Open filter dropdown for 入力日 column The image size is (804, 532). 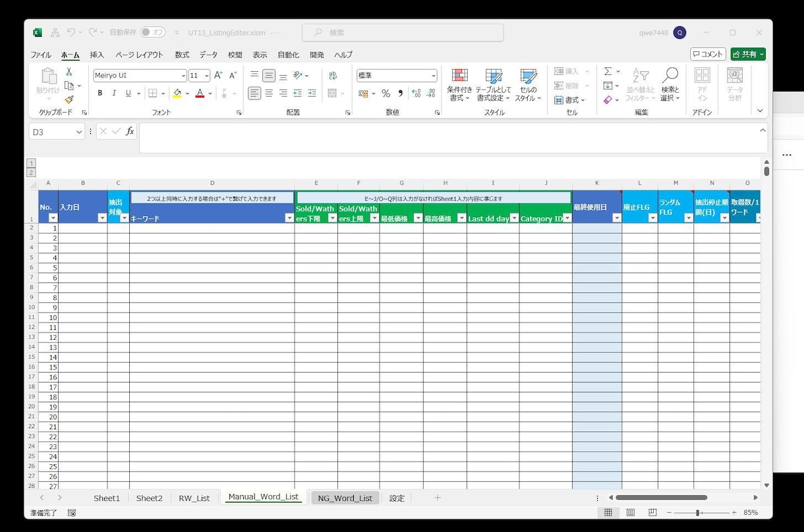[102, 218]
